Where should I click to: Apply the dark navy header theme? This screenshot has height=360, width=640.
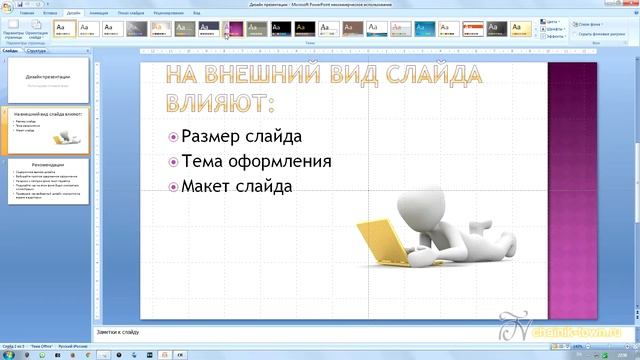click(x=209, y=29)
